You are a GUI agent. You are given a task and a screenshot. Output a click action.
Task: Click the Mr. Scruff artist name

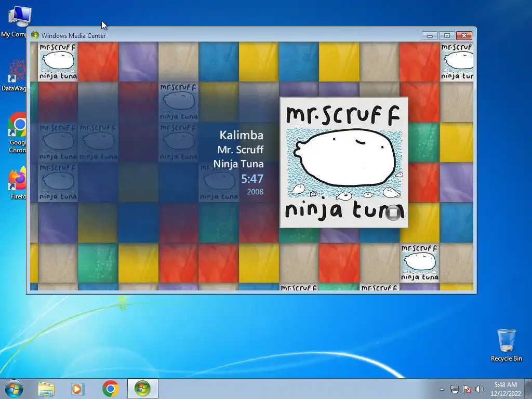pos(240,150)
